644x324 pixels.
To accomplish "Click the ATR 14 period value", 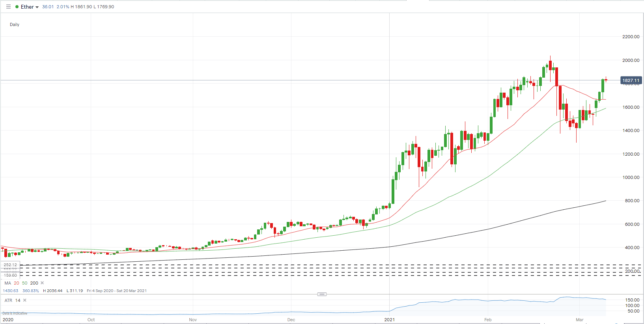I will click(18, 300).
